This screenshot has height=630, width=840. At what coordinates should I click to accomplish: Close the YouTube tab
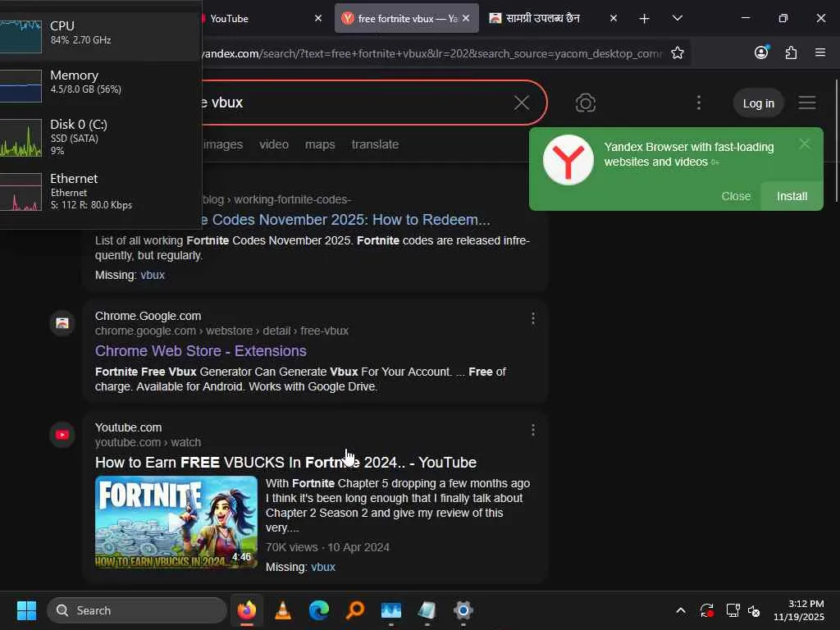point(318,18)
